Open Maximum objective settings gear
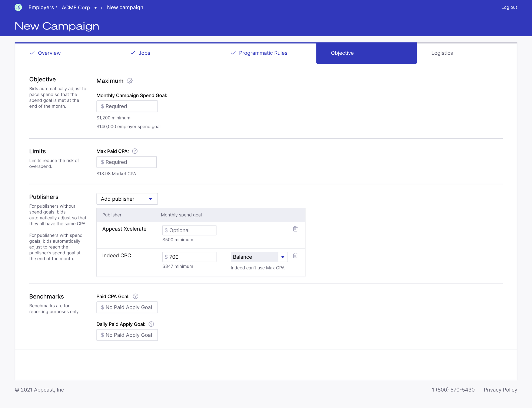Image resolution: width=532 pixels, height=408 pixels. [x=130, y=81]
